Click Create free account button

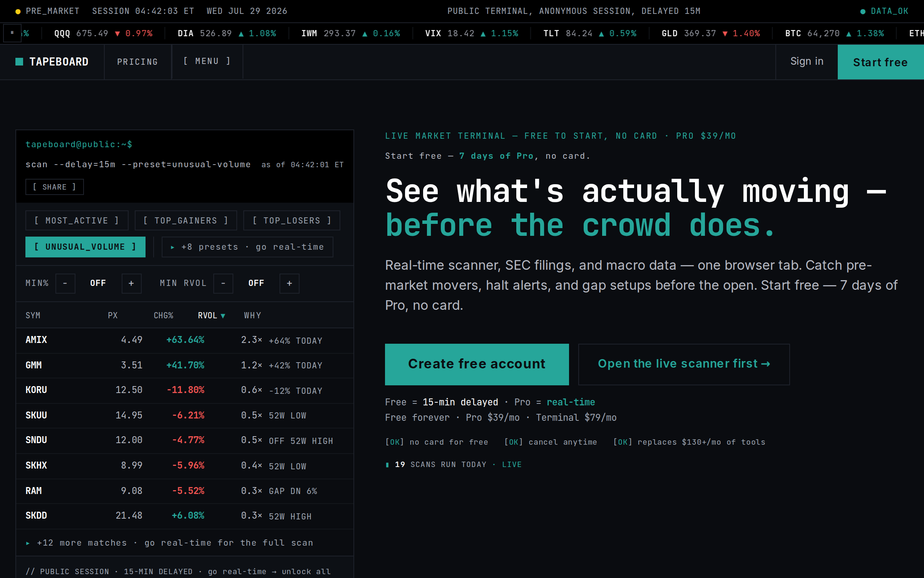click(477, 364)
